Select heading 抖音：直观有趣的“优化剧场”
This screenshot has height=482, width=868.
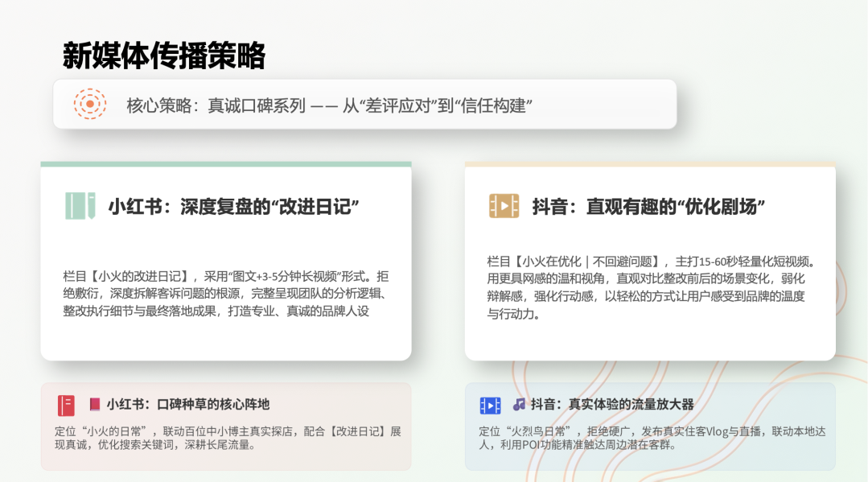(x=648, y=207)
